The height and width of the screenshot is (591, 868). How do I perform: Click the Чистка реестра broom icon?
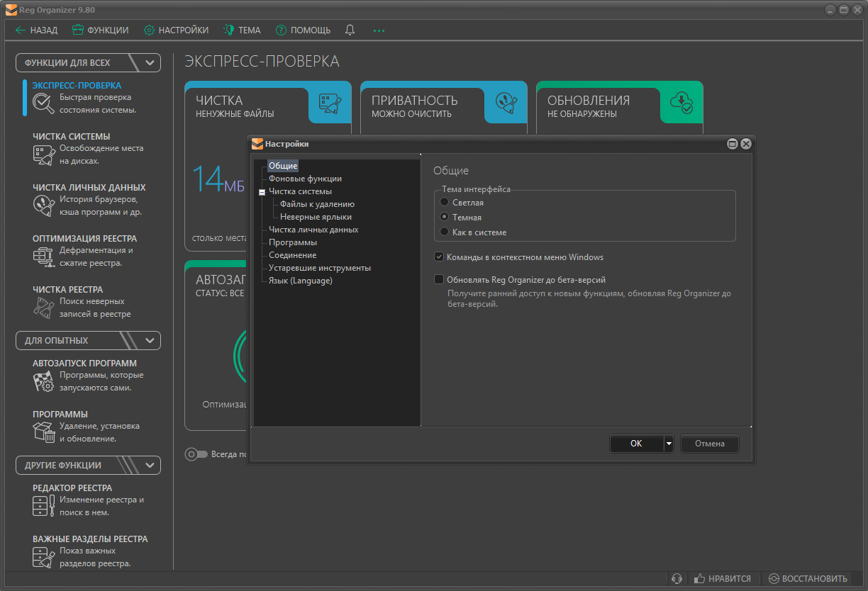pyautogui.click(x=43, y=308)
